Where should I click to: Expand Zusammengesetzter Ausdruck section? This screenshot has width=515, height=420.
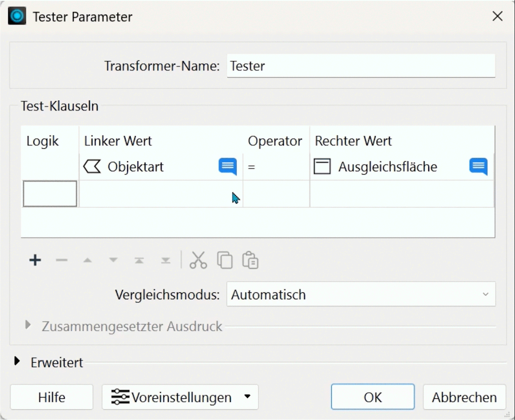[28, 326]
